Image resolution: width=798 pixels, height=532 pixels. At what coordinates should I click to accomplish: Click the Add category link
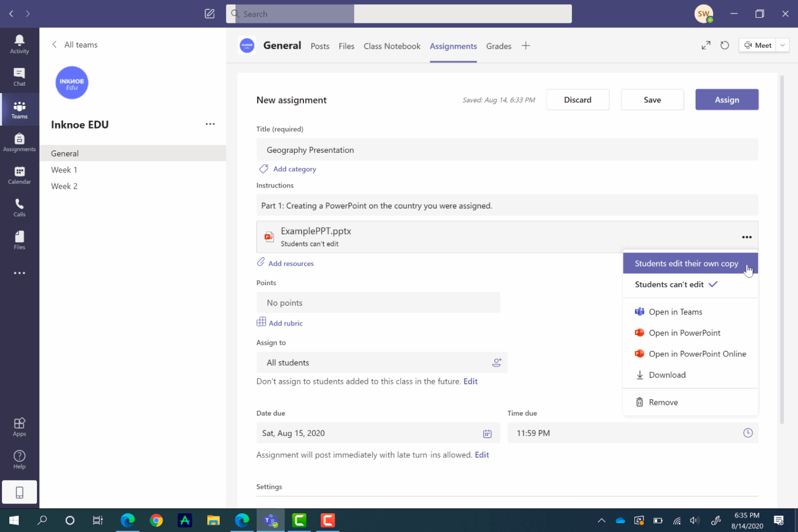(294, 169)
